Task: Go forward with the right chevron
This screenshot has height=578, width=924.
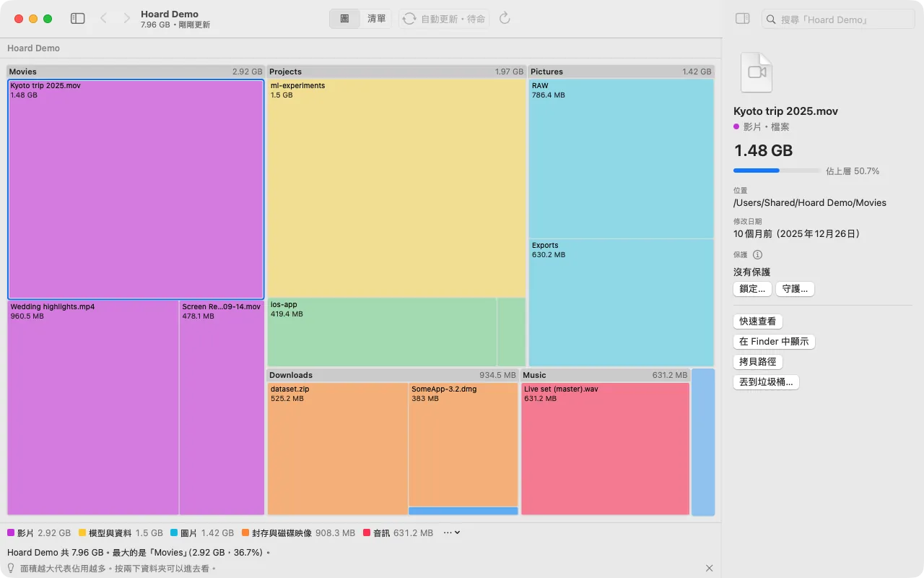Action: pyautogui.click(x=127, y=19)
